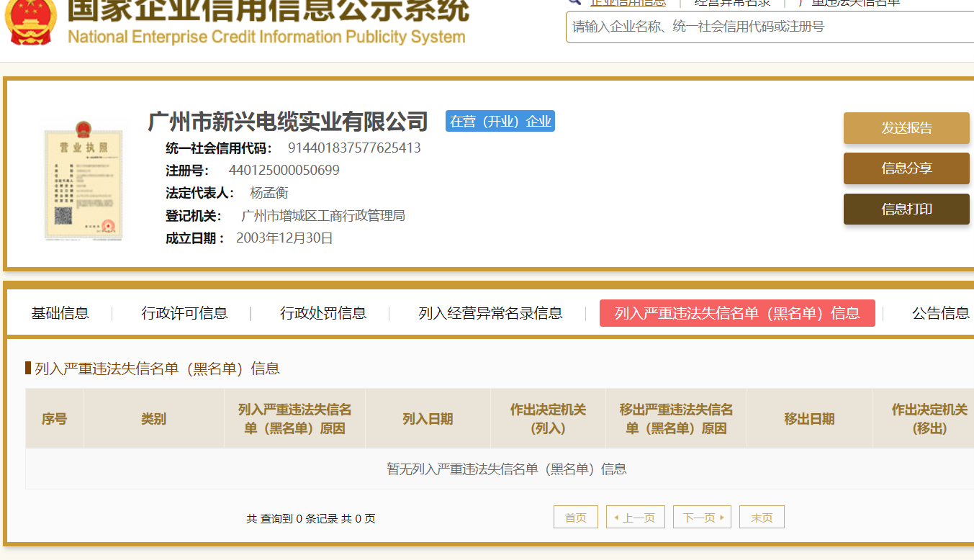Go to 首页 in pagination
The image size is (974, 560).
pyautogui.click(x=576, y=517)
